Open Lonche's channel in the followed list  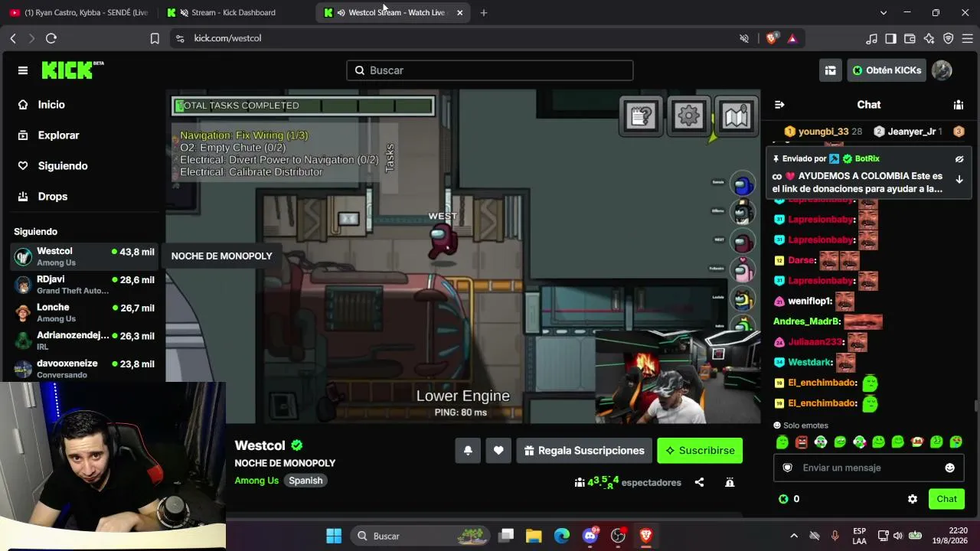point(84,312)
